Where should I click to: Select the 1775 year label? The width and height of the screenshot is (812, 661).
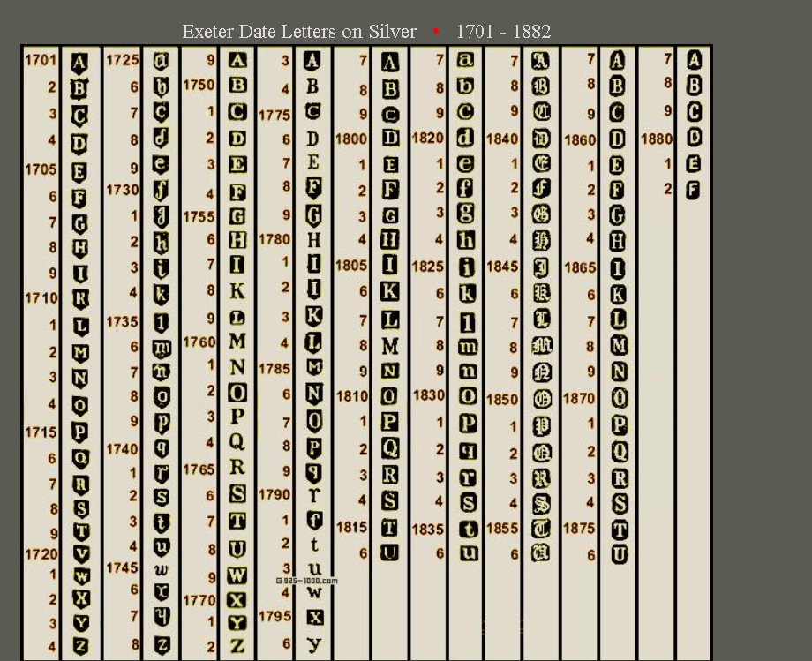click(274, 115)
